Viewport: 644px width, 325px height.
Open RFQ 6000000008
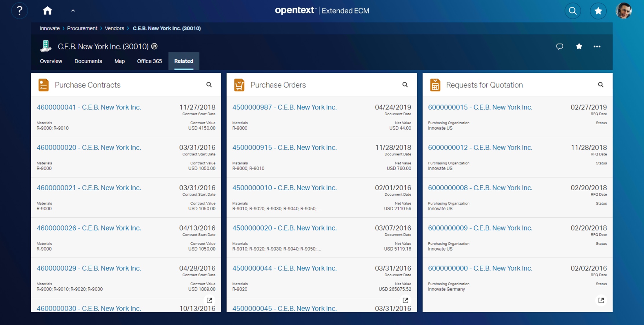pos(480,188)
